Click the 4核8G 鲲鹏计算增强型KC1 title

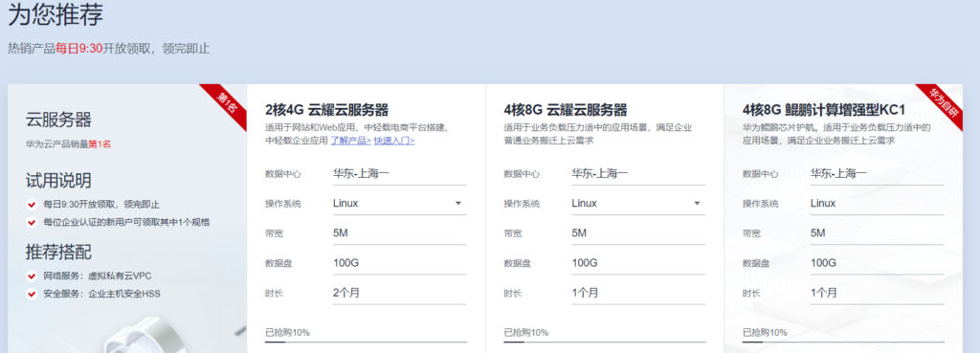click(824, 111)
